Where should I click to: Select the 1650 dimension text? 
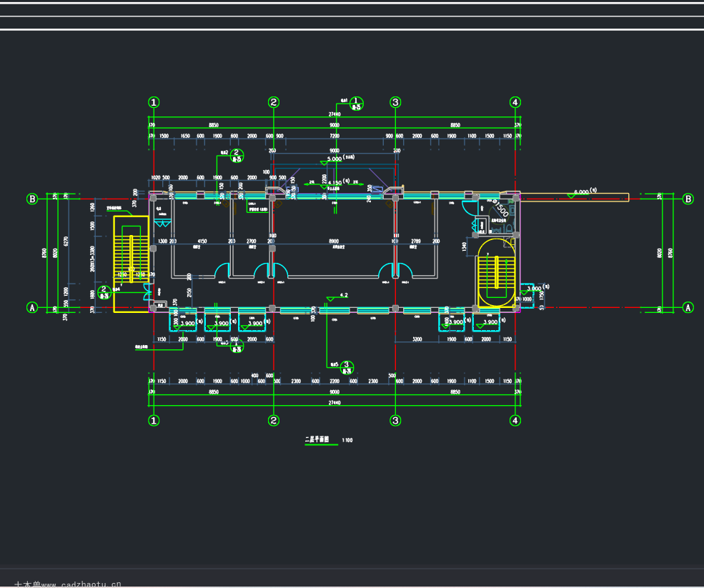185,136
